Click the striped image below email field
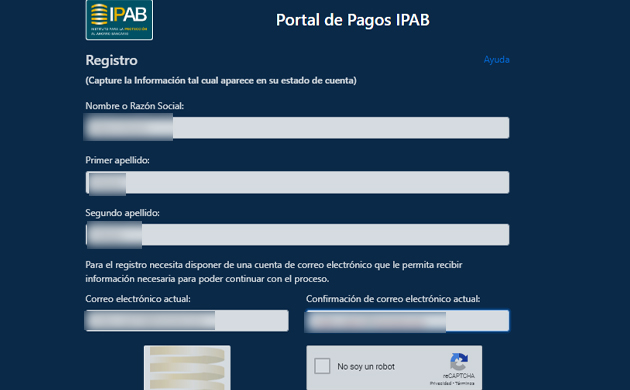The height and width of the screenshot is (390, 630). 187,368
